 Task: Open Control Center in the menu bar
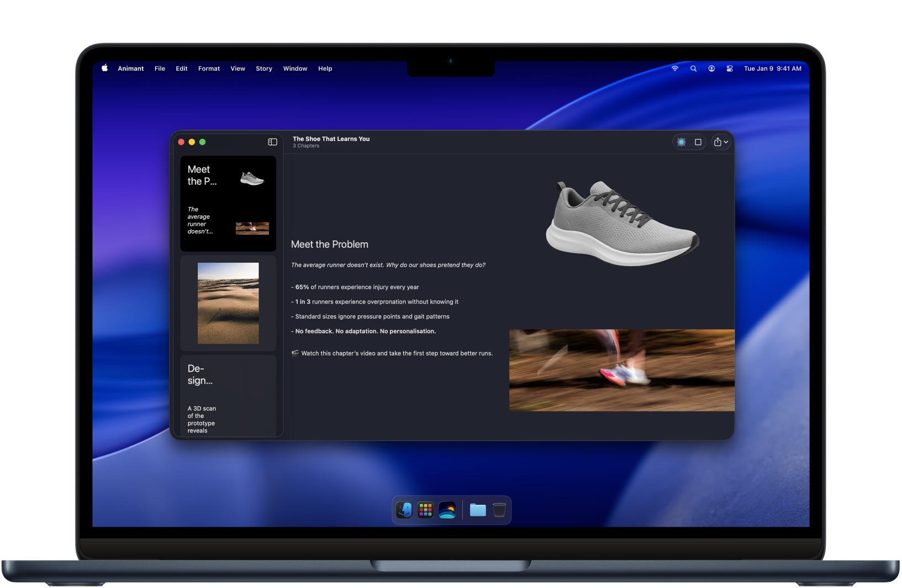[x=730, y=68]
